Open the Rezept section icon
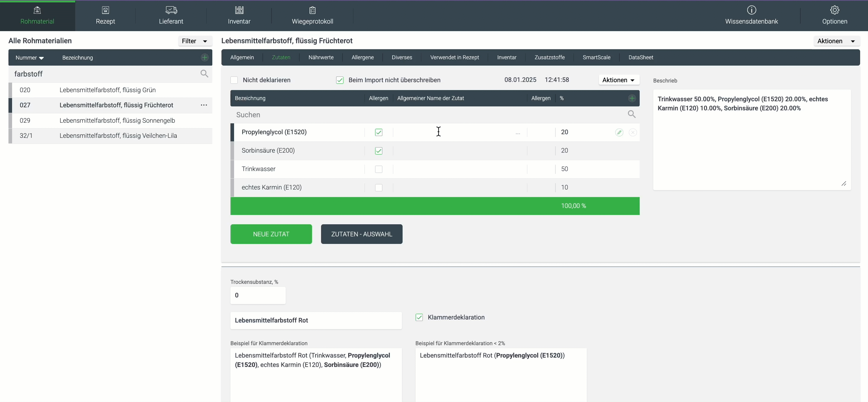 coord(105,10)
